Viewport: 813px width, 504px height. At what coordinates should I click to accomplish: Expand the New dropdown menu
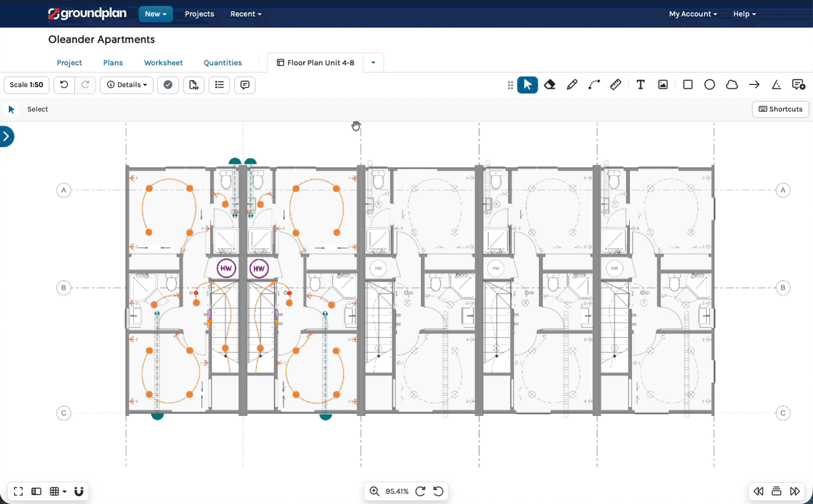pos(155,14)
